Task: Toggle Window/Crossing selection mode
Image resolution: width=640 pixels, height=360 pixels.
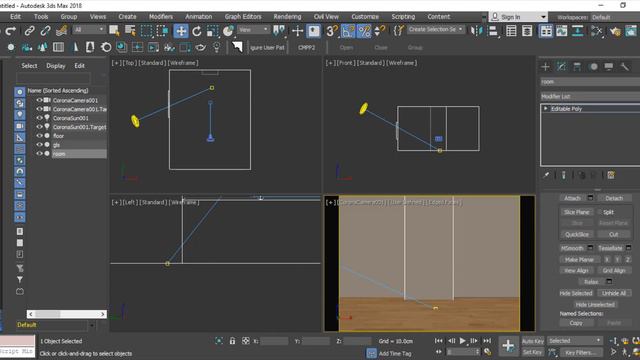Action: point(162,31)
